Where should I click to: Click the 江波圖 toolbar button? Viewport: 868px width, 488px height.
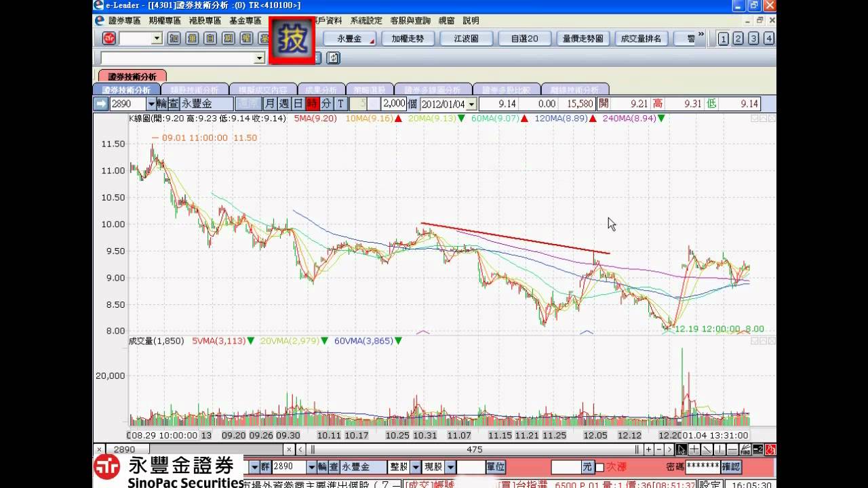[x=466, y=39]
